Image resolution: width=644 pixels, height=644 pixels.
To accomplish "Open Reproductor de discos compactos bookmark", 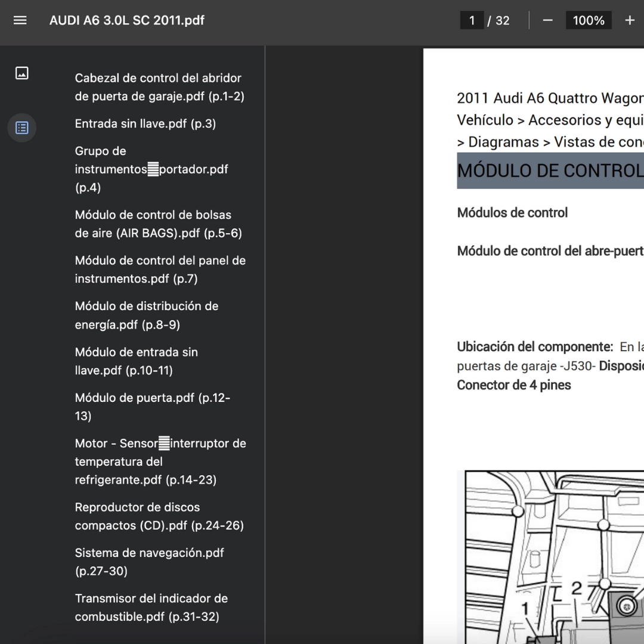I will [159, 516].
